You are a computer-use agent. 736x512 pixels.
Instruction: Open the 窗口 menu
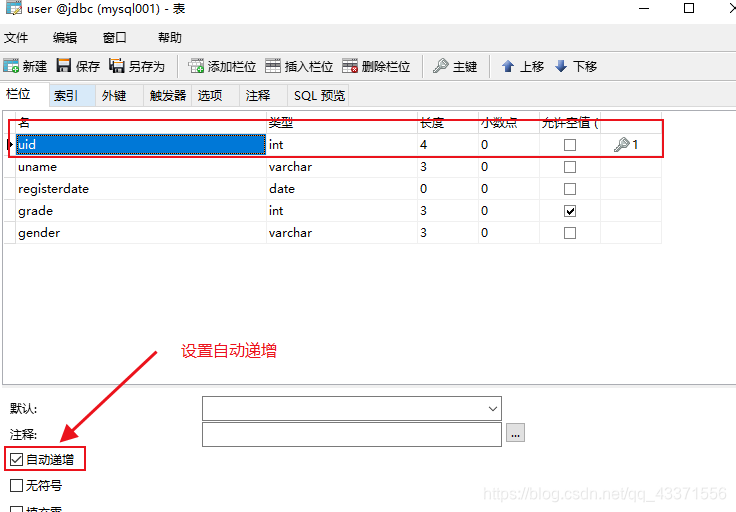click(115, 38)
